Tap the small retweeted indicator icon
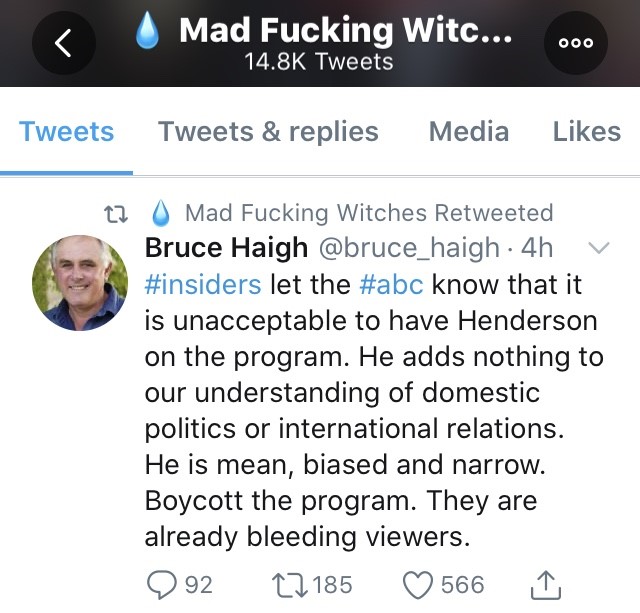This screenshot has height=613, width=640. (117, 213)
